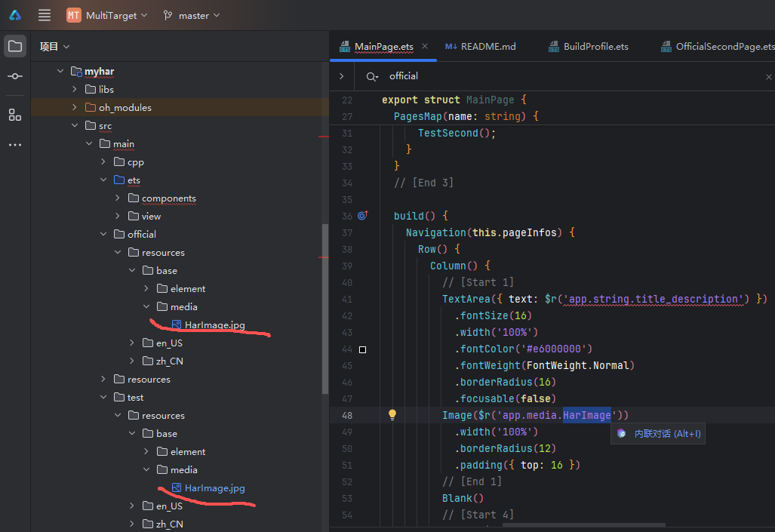Screen dimensions: 775x532
Task: Expand the libs folder
Action: (75, 89)
